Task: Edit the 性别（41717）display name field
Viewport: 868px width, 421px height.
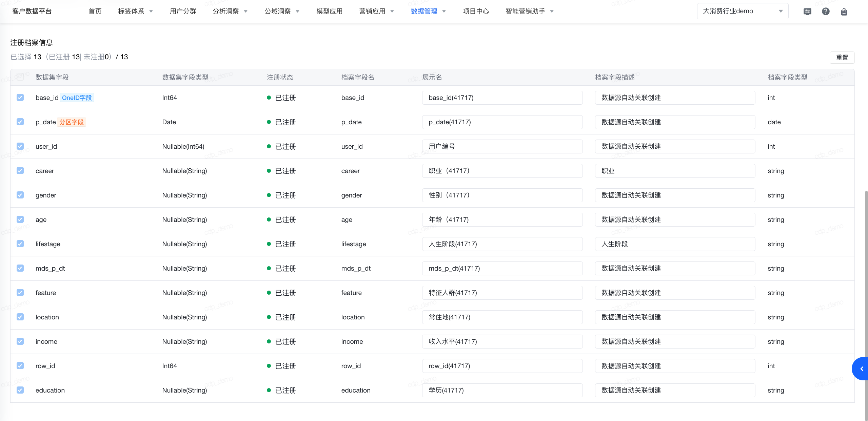Action: pyautogui.click(x=502, y=195)
